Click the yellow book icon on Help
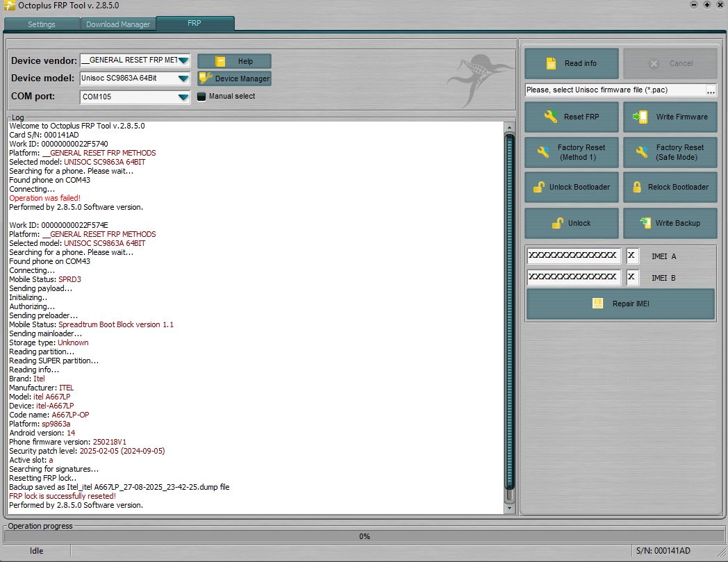This screenshot has width=728, height=562. coord(220,61)
